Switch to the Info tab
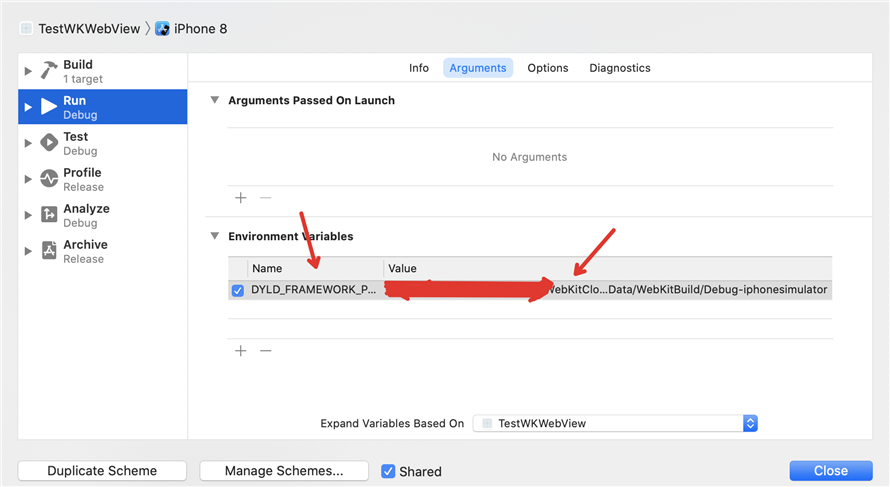The height and width of the screenshot is (487, 890). click(x=419, y=68)
